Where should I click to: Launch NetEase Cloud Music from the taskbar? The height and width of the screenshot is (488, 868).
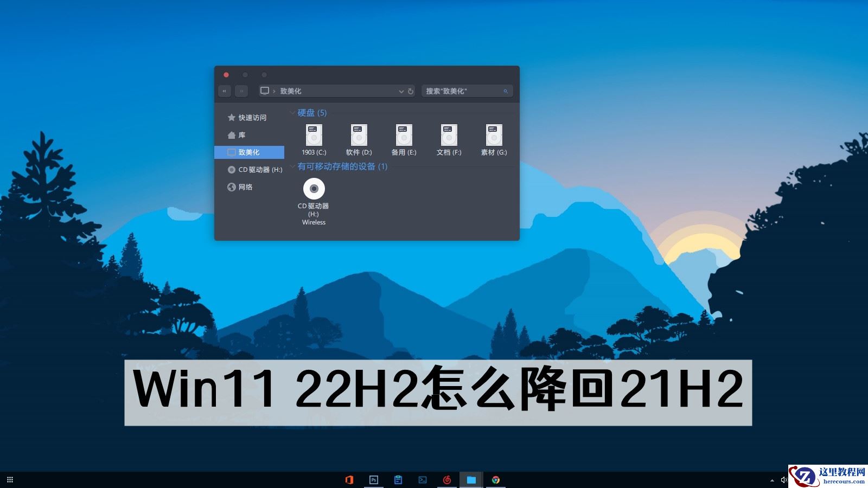[x=447, y=480]
